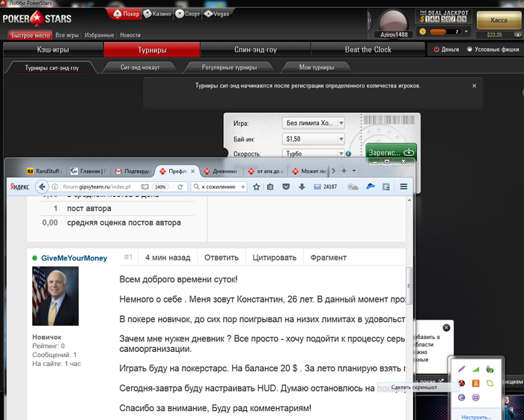Open the Vegas section in PokerStars

click(217, 13)
